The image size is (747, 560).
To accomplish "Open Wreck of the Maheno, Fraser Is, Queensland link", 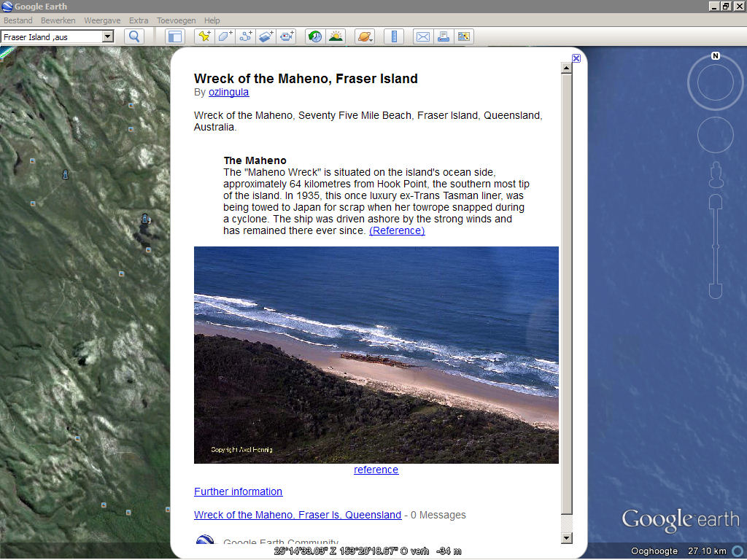I will point(298,515).
